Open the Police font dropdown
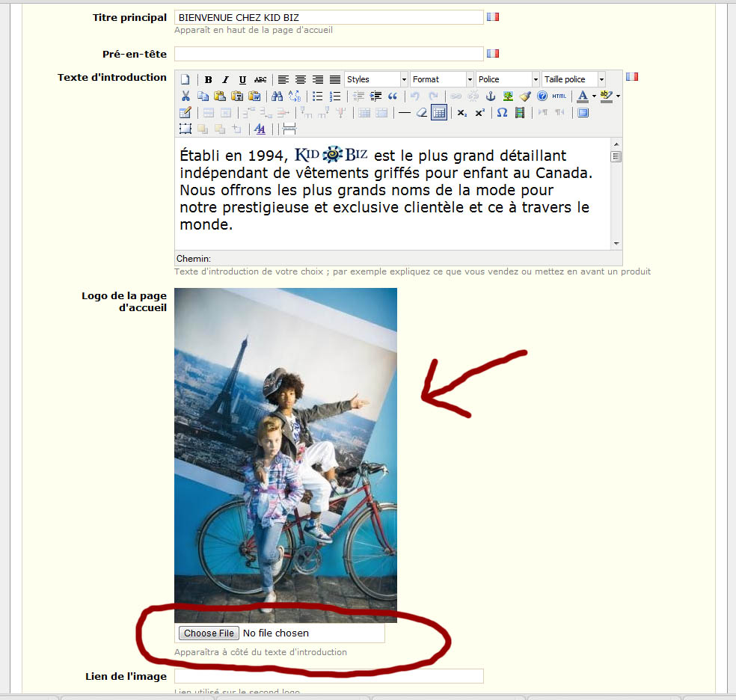This screenshot has width=736, height=700. (x=507, y=79)
